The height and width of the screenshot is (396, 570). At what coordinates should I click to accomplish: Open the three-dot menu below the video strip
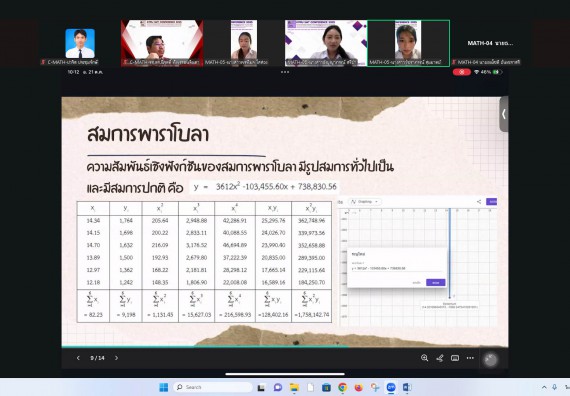pos(285,72)
